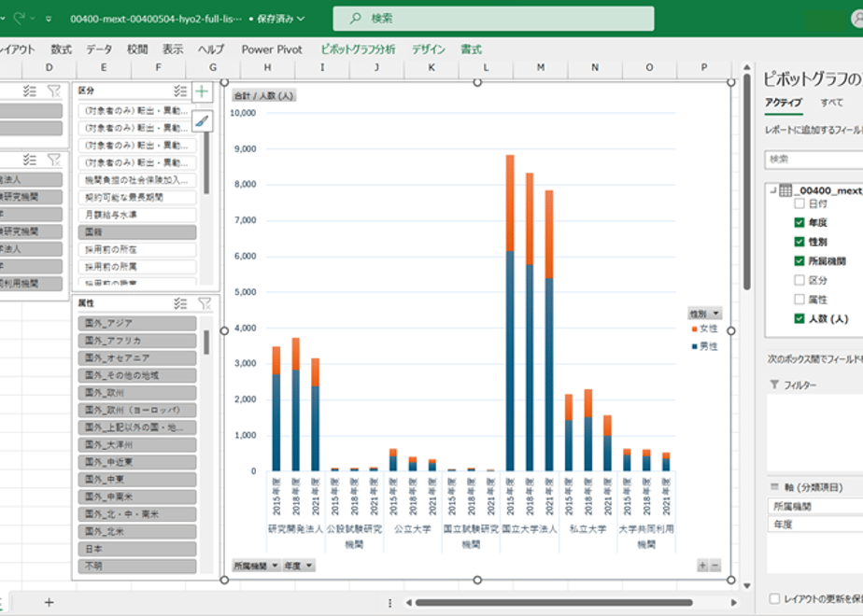Image resolution: width=863 pixels, height=616 pixels.
Task: Toggle multi-select on the 属性 slicer
Action: click(x=180, y=303)
